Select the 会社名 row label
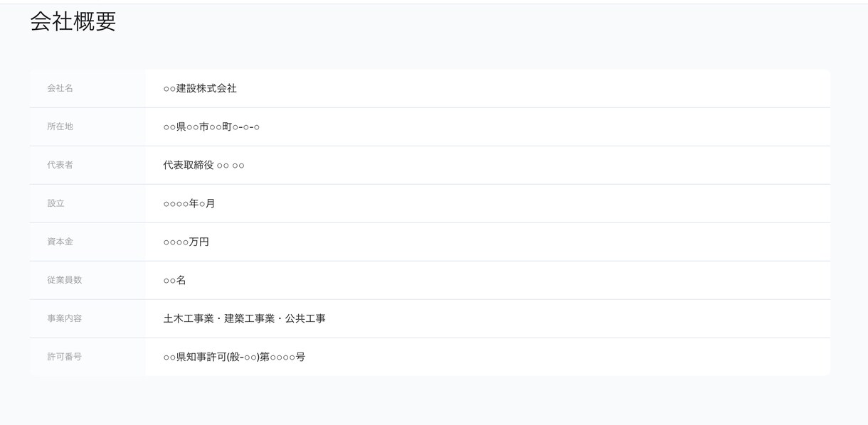The width and height of the screenshot is (868, 425). pyautogui.click(x=60, y=88)
